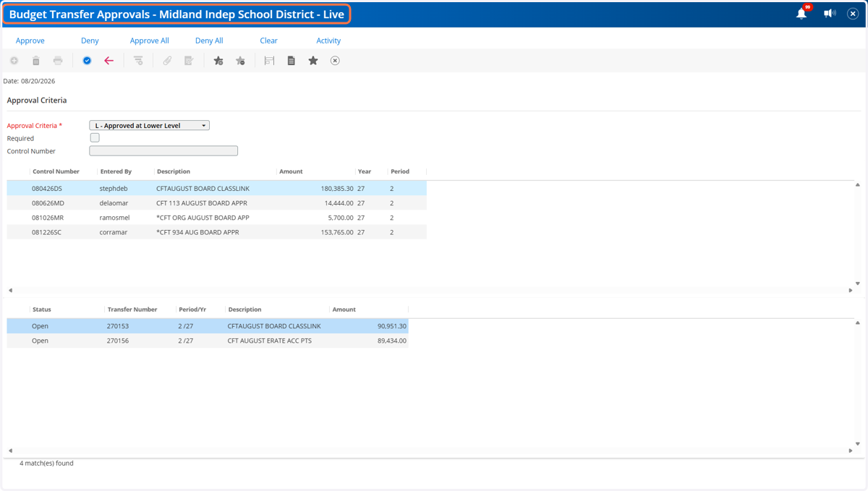Click amount 153,765.00
The image size is (868, 491).
click(x=337, y=232)
